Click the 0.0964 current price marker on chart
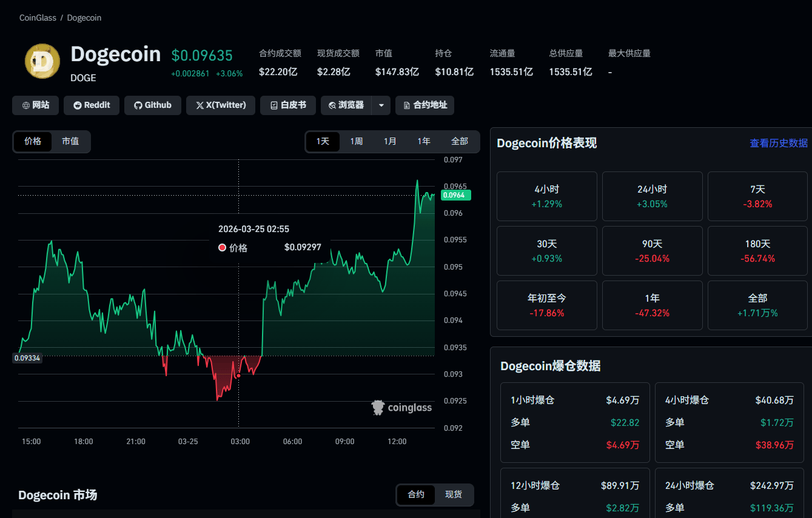The image size is (812, 518). click(x=454, y=195)
